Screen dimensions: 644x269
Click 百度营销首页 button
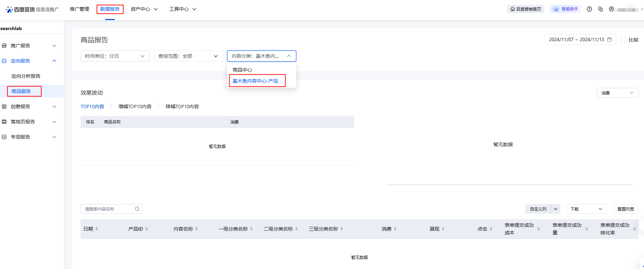pyautogui.click(x=526, y=9)
